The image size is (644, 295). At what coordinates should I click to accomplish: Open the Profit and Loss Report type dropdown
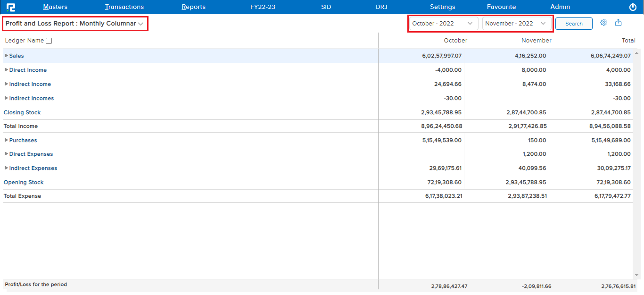pyautogui.click(x=75, y=24)
